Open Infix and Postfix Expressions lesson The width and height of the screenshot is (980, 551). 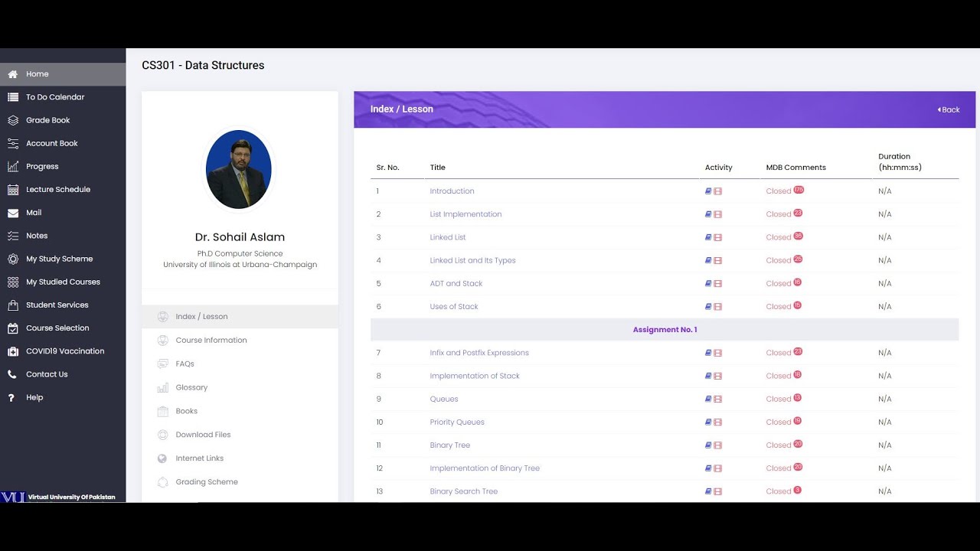pos(479,353)
